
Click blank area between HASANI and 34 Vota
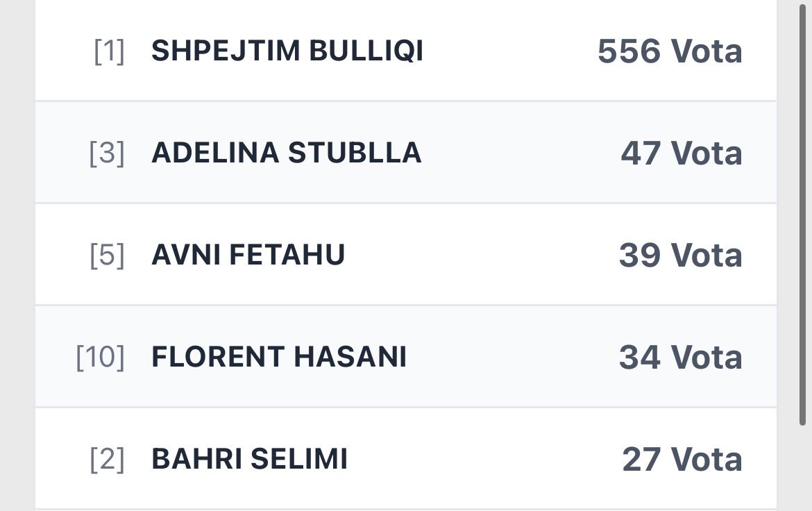click(x=510, y=357)
